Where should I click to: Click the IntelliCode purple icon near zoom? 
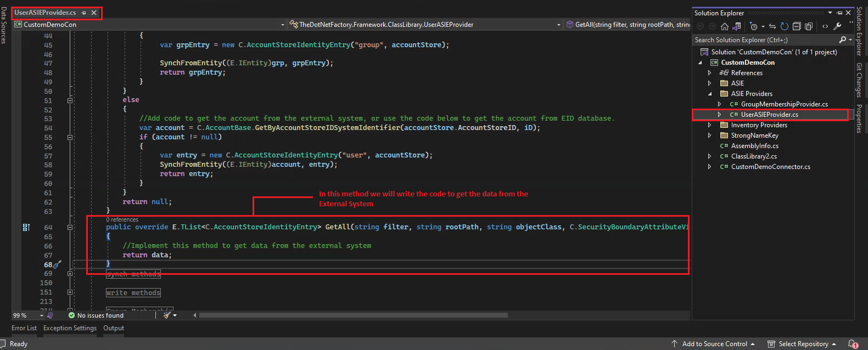click(50, 315)
